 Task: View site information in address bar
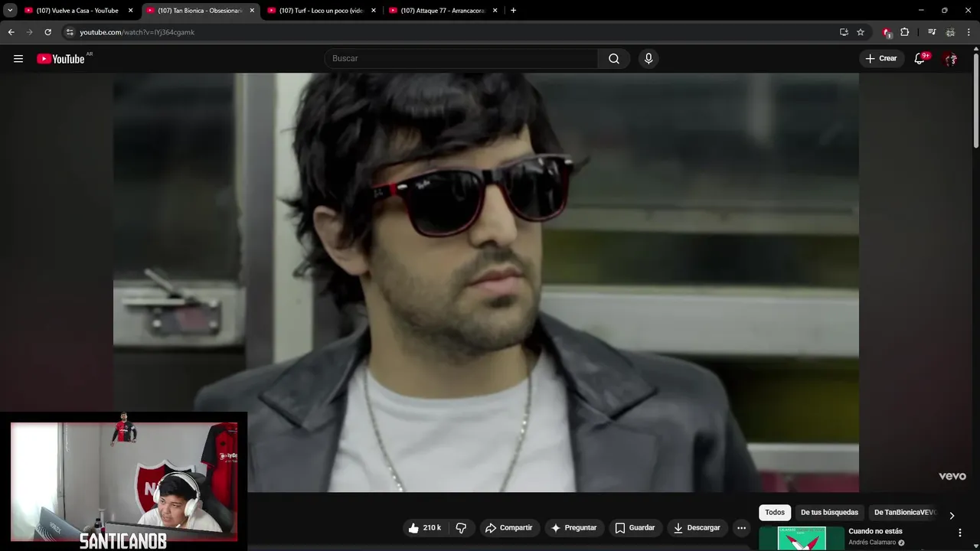(70, 32)
